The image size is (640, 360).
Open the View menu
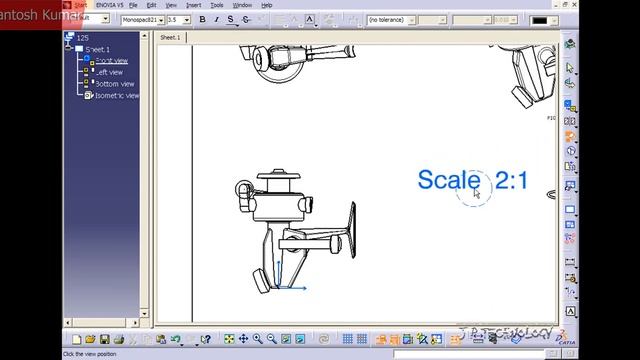point(171,5)
